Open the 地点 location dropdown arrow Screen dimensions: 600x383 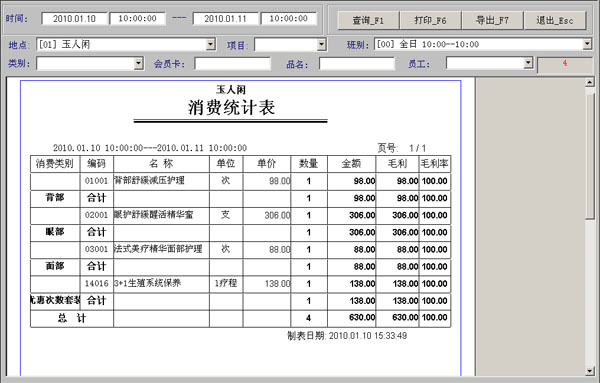point(210,45)
